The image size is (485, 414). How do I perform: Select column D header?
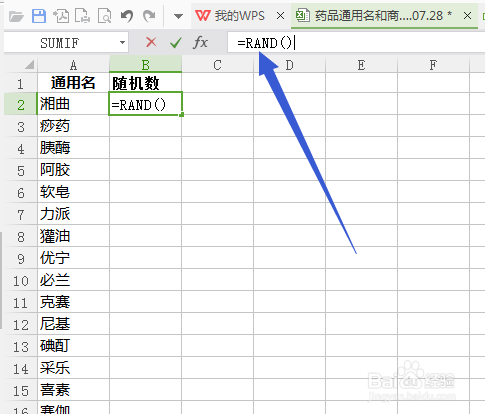pos(289,65)
